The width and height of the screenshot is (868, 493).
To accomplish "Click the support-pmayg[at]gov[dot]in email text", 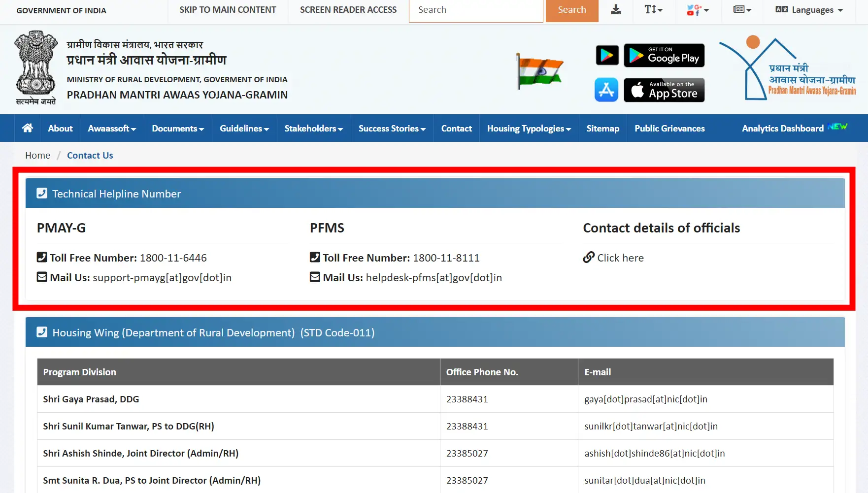I will (x=162, y=277).
